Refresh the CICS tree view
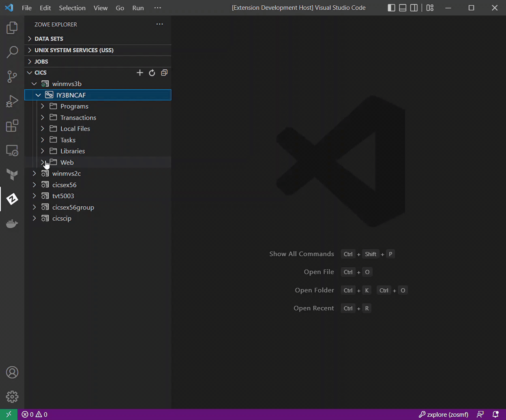This screenshot has width=506, height=420. click(x=152, y=73)
